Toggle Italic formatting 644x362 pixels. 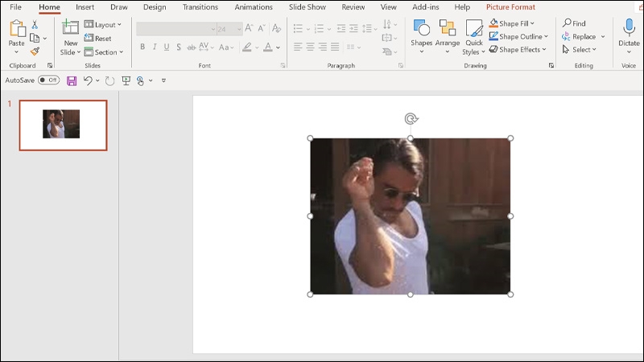pos(155,47)
